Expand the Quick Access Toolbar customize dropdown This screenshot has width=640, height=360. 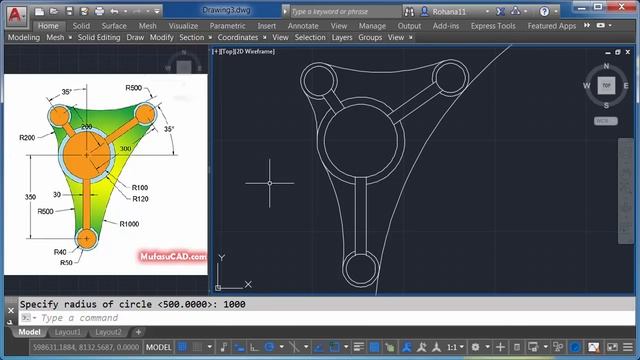[157, 11]
